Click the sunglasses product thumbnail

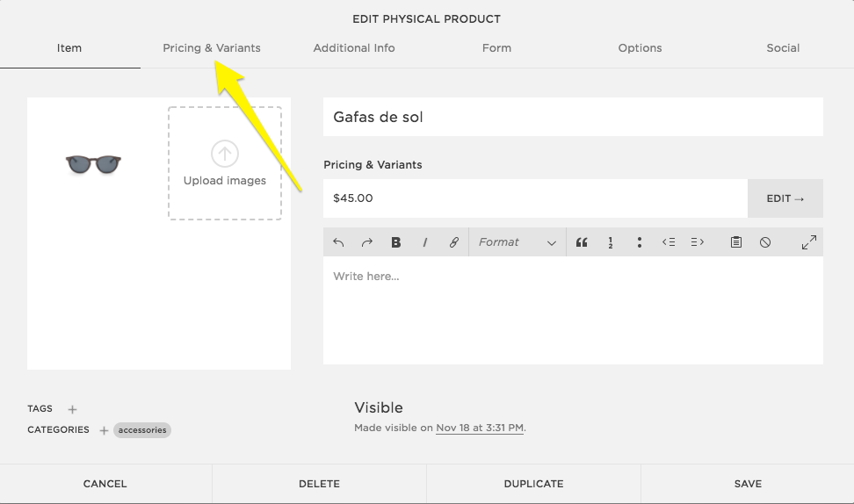pos(93,163)
